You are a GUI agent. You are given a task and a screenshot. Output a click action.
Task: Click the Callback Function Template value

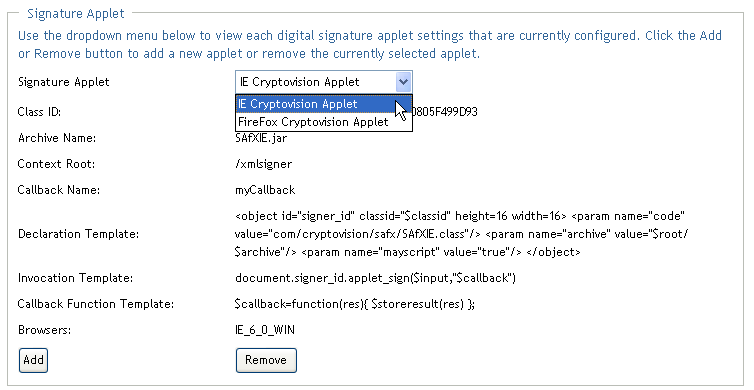pos(354,304)
